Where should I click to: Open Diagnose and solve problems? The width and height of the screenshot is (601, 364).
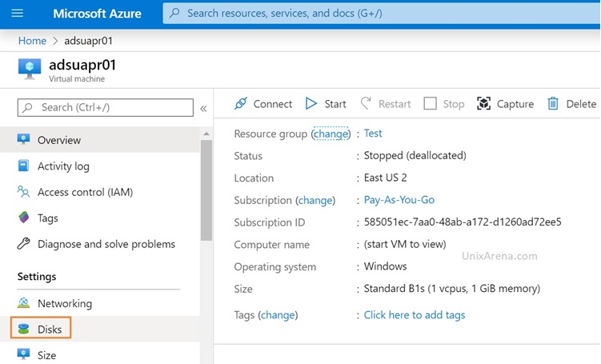(x=100, y=244)
